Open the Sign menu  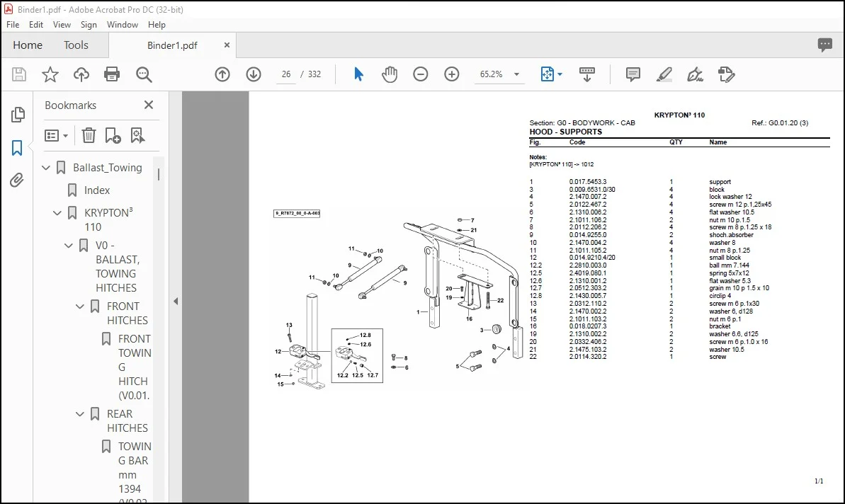[89, 25]
